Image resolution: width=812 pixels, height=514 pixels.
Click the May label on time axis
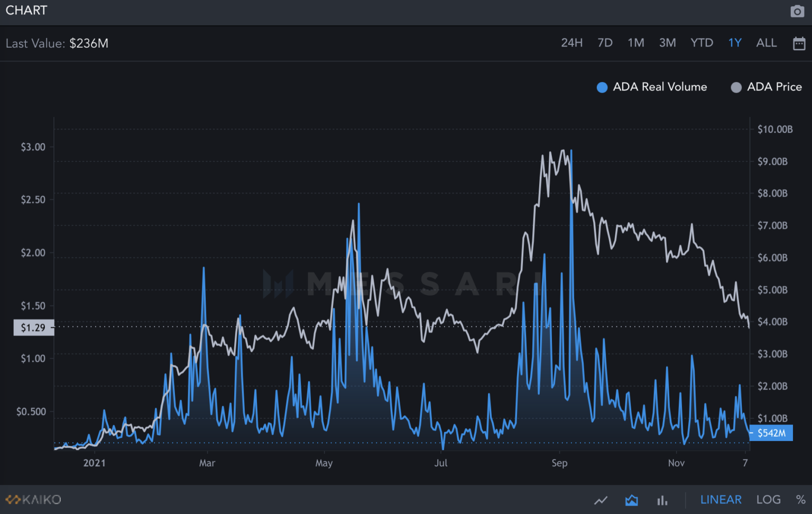click(x=324, y=463)
